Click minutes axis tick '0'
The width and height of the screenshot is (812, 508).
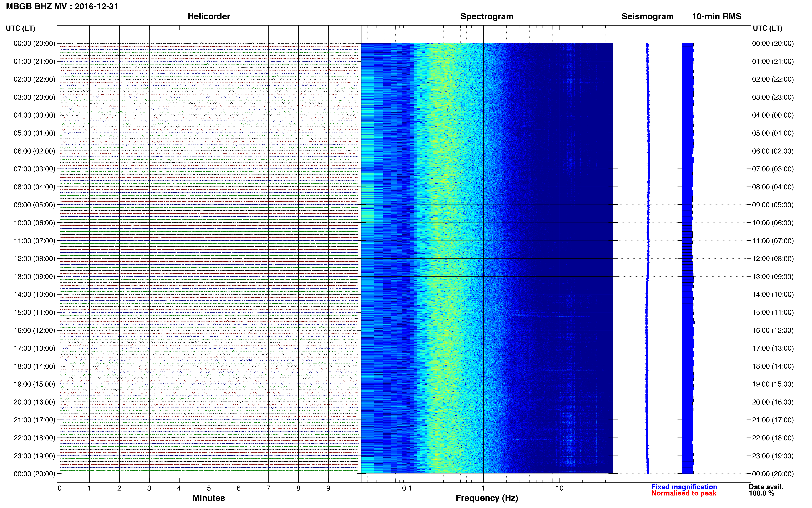pos(59,488)
